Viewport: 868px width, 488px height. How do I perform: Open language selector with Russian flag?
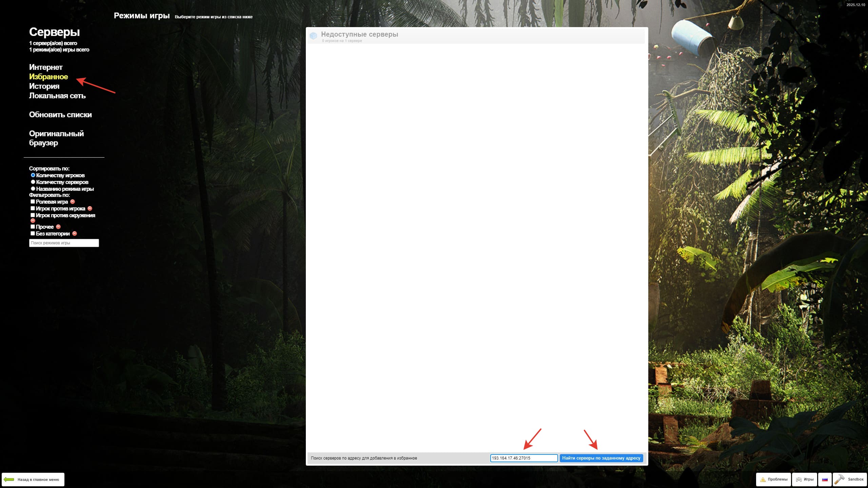[825, 480]
